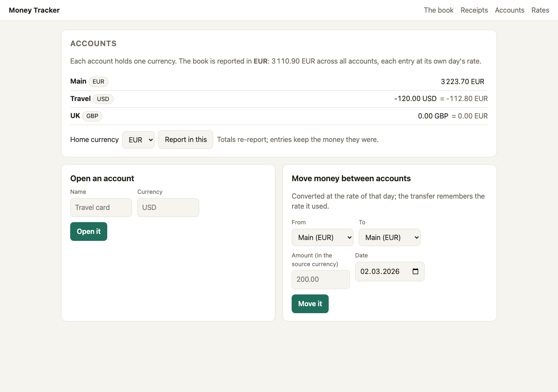Click the Move it button
Image resolution: width=558 pixels, height=392 pixels.
[310, 304]
